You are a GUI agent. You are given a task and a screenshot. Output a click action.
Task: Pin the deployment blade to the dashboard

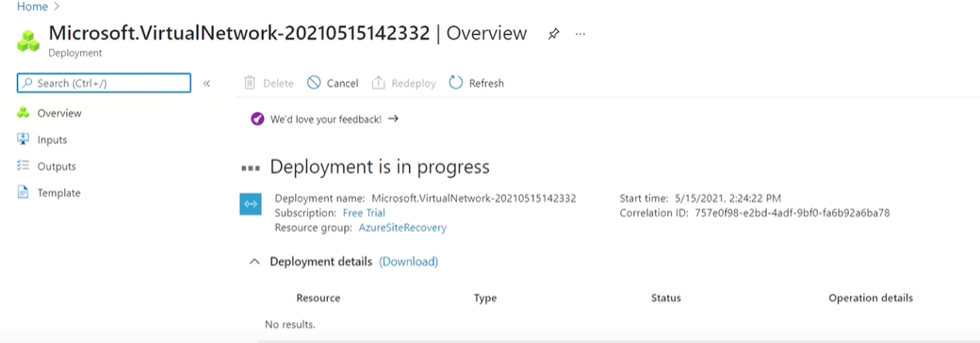point(553,34)
